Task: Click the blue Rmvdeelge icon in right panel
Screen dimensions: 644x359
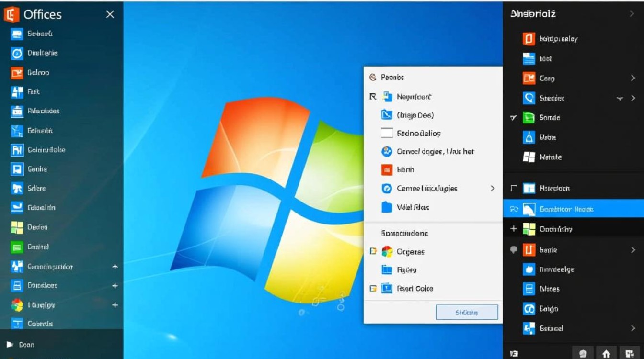Action: click(529, 269)
